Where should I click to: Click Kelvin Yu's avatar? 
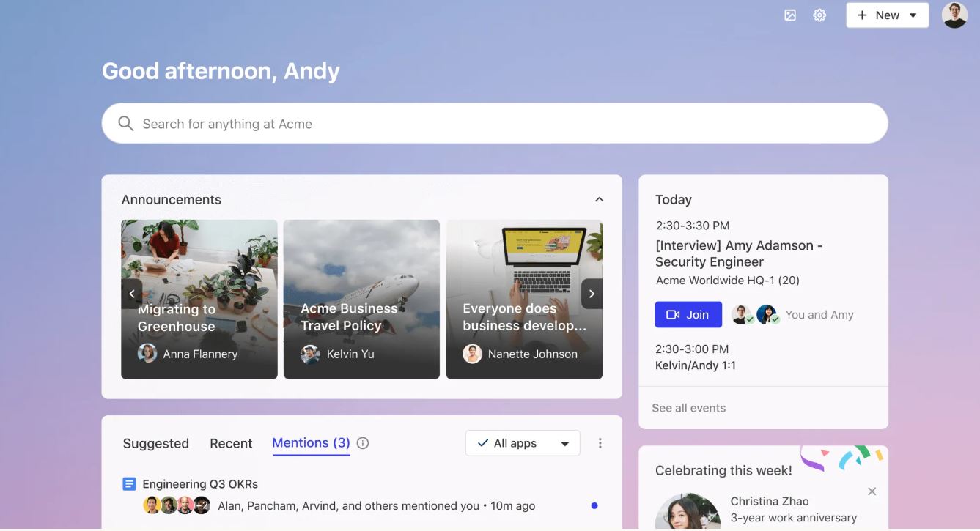coord(310,354)
